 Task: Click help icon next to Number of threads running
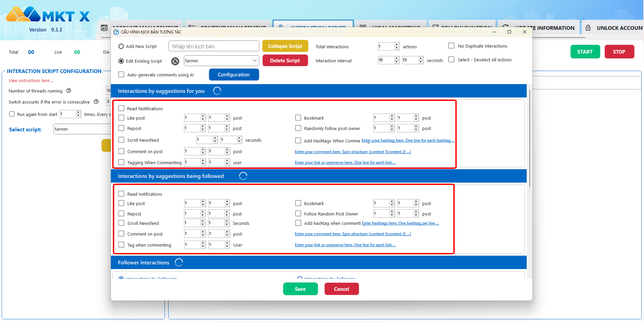[69, 91]
